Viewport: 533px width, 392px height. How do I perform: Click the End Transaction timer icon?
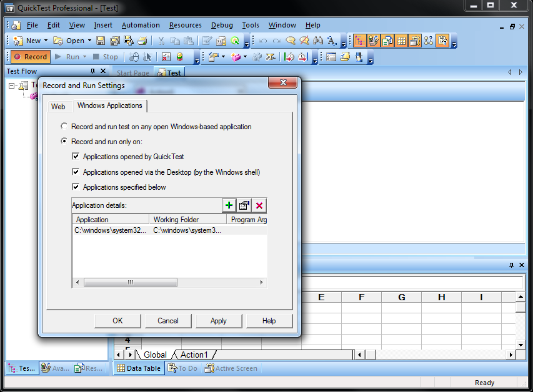tap(302, 57)
